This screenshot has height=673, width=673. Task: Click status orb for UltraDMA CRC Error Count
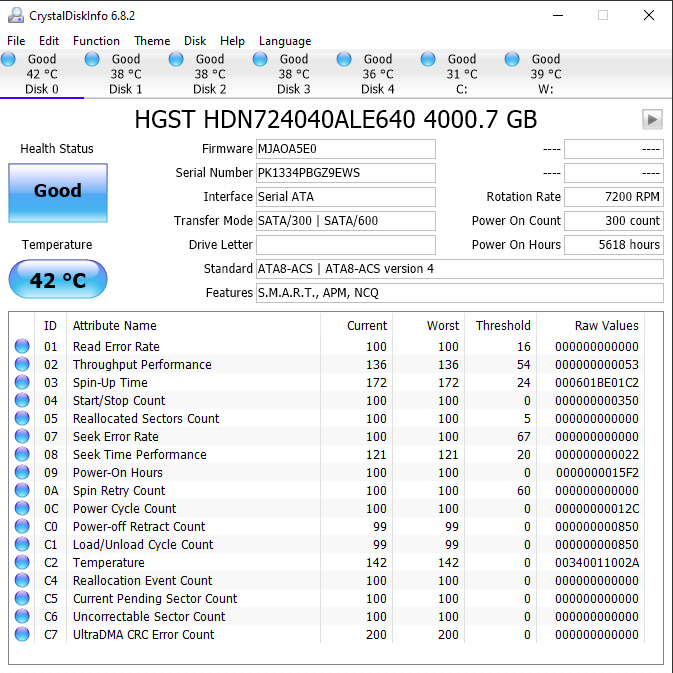pyautogui.click(x=22, y=634)
